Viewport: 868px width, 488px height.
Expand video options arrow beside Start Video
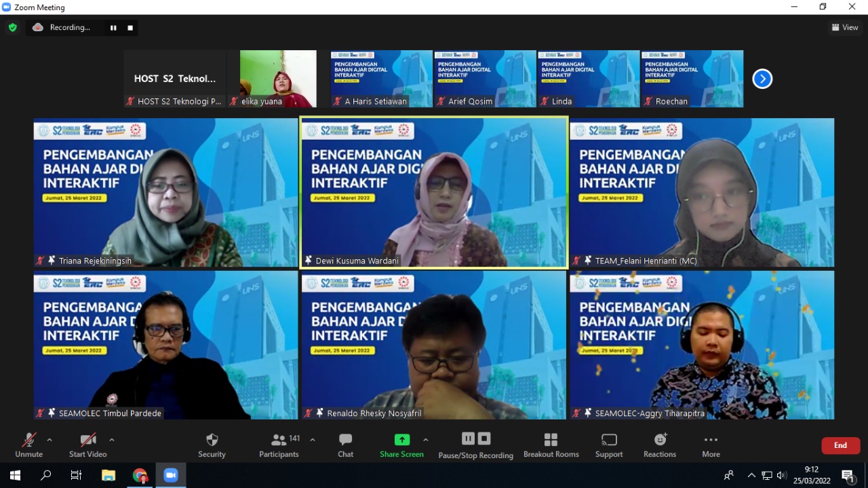pyautogui.click(x=112, y=440)
